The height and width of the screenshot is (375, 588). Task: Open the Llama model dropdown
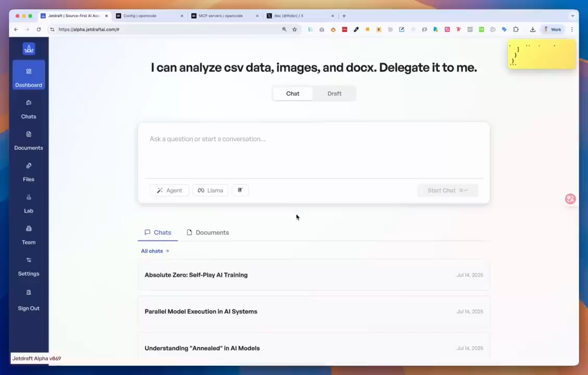coord(210,190)
